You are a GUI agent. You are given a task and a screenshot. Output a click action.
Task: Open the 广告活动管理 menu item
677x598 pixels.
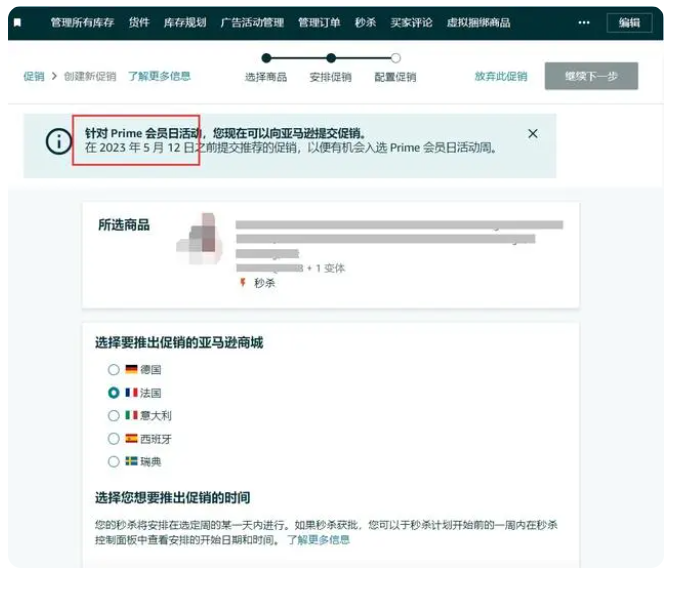[x=251, y=23]
